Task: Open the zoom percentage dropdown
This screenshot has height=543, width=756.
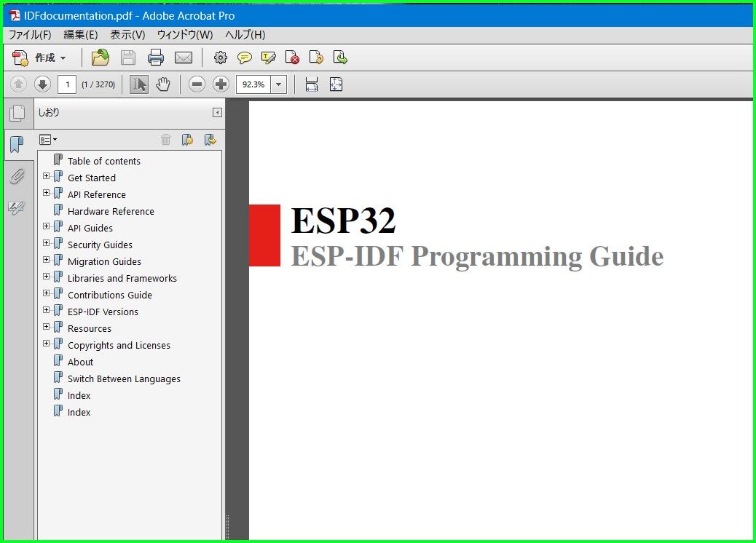Action: [277, 84]
